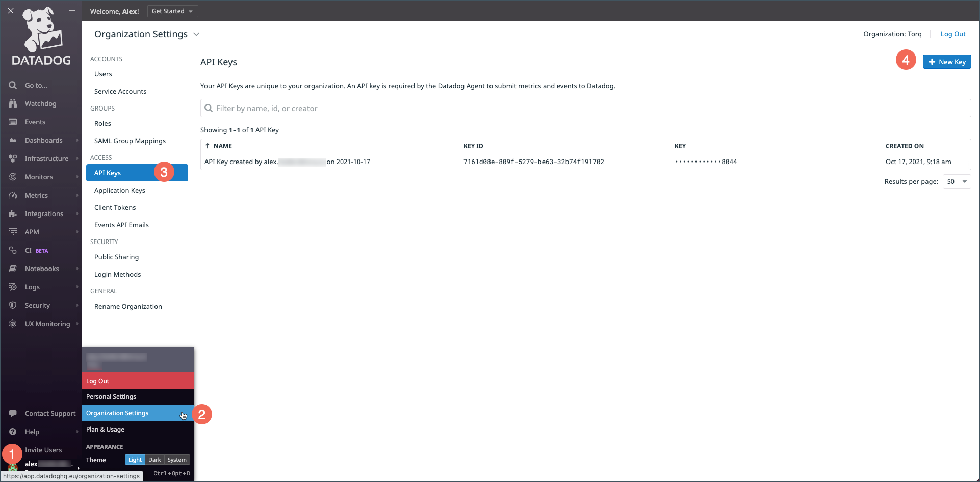Open results per page dropdown

pyautogui.click(x=957, y=181)
